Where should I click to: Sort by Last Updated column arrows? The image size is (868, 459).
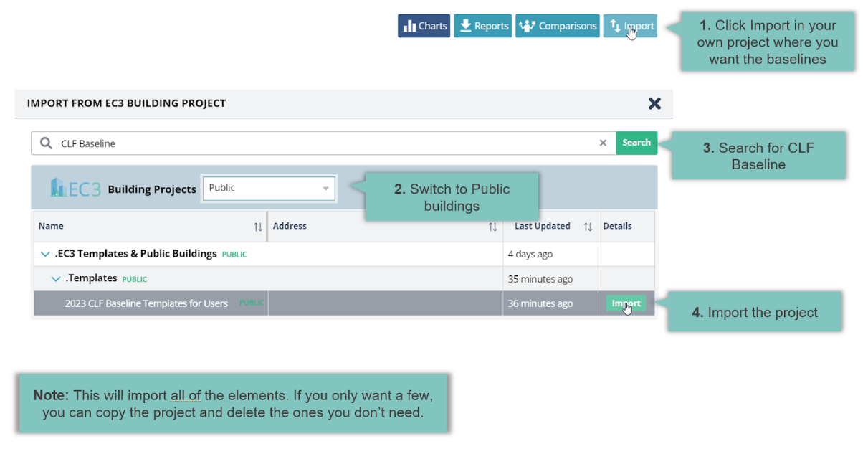tap(588, 227)
